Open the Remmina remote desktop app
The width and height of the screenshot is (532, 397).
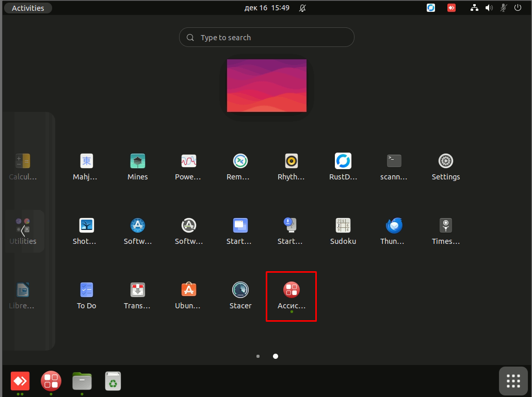tap(240, 161)
